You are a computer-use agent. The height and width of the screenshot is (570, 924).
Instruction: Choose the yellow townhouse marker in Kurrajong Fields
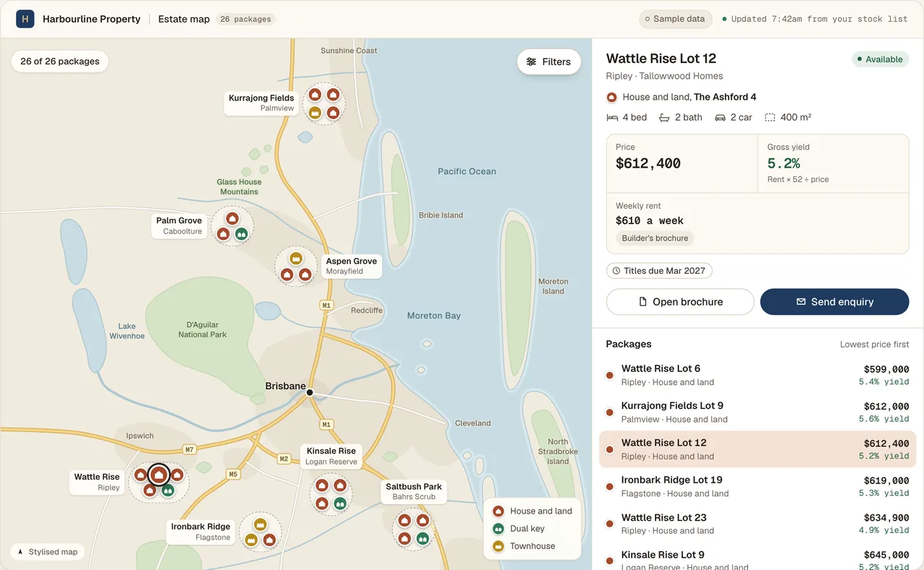click(x=315, y=113)
